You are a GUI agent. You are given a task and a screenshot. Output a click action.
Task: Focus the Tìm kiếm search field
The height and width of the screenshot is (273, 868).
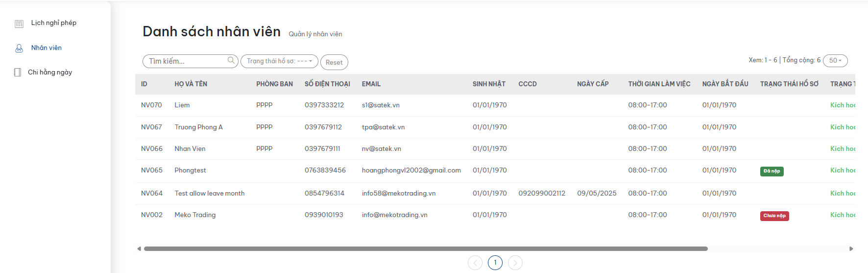[186, 61]
